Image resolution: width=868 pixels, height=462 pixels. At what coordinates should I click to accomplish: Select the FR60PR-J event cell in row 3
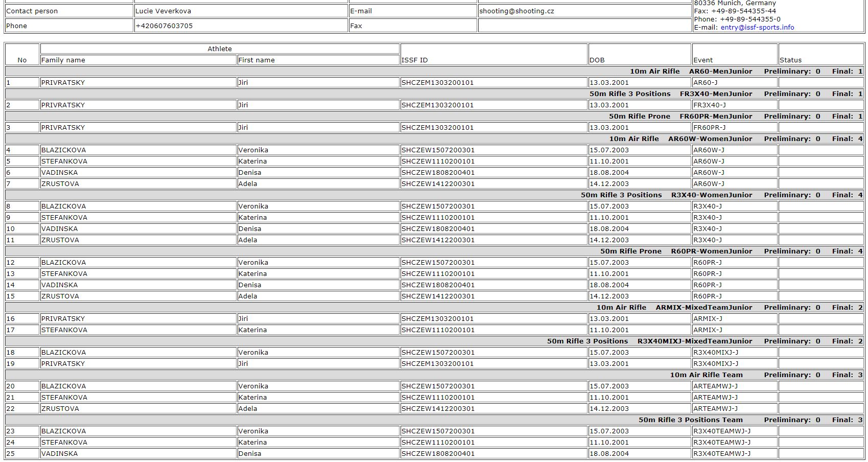tap(709, 128)
